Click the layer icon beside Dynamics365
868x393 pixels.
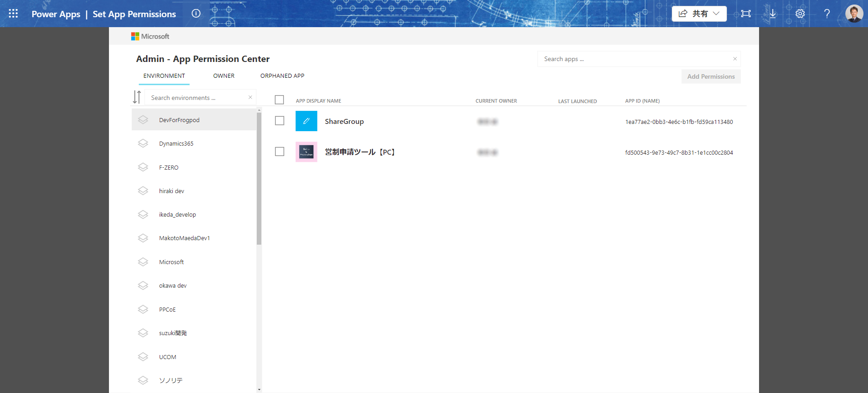(x=143, y=143)
